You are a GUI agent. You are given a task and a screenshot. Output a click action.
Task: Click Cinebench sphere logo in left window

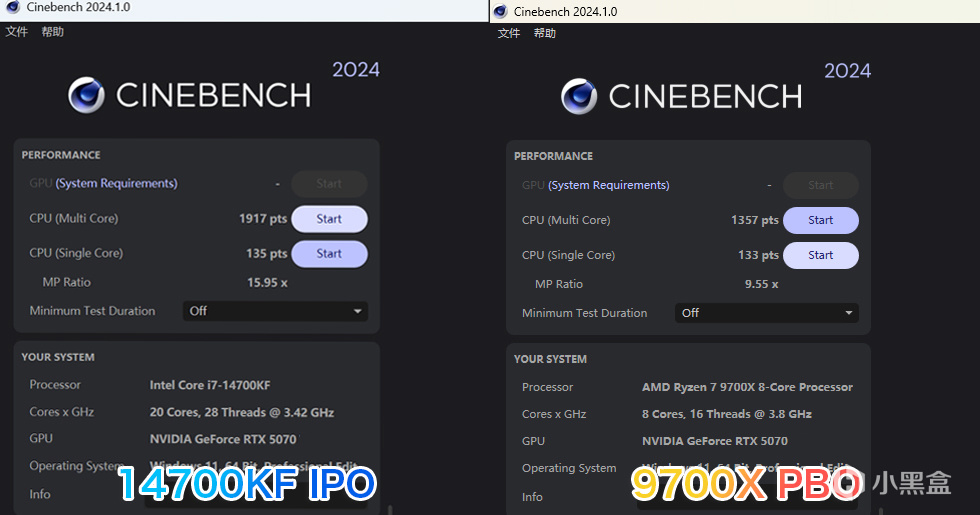86,95
